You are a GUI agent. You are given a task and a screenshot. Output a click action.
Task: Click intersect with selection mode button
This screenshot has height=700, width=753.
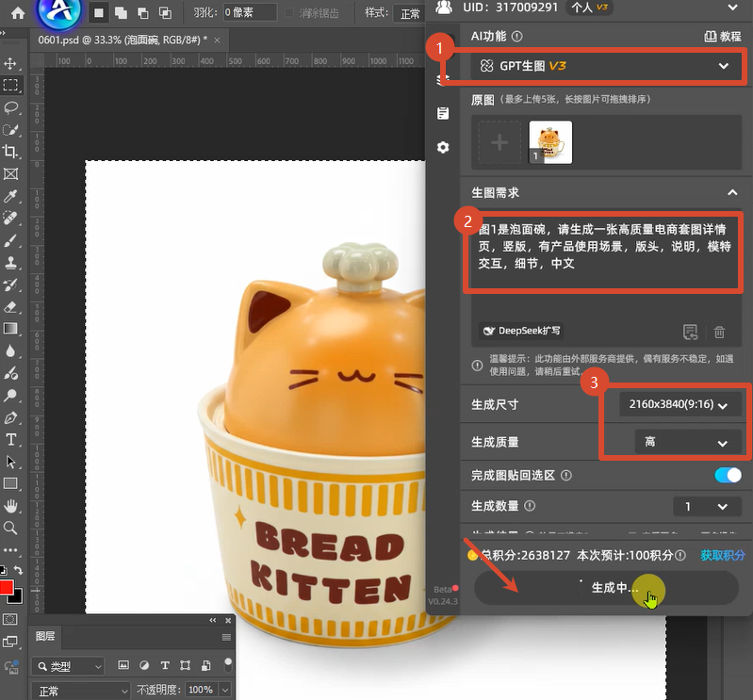[x=165, y=13]
